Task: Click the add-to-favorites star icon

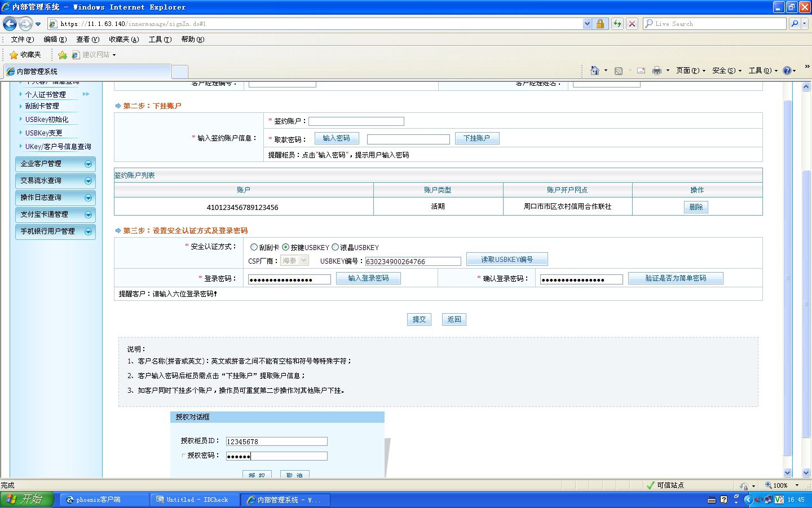Action: tap(63, 55)
